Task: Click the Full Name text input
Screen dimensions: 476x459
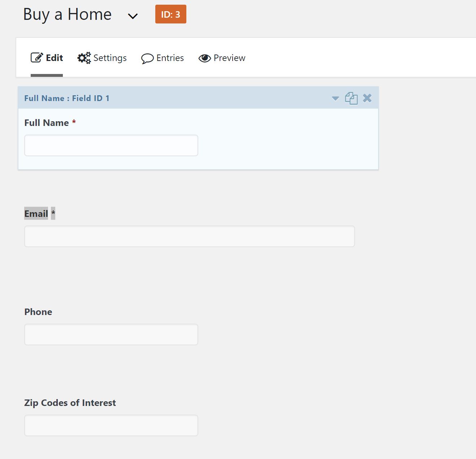Action: (x=111, y=145)
